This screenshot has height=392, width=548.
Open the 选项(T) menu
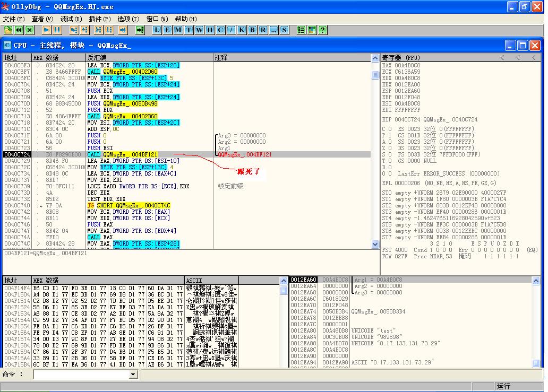129,19
